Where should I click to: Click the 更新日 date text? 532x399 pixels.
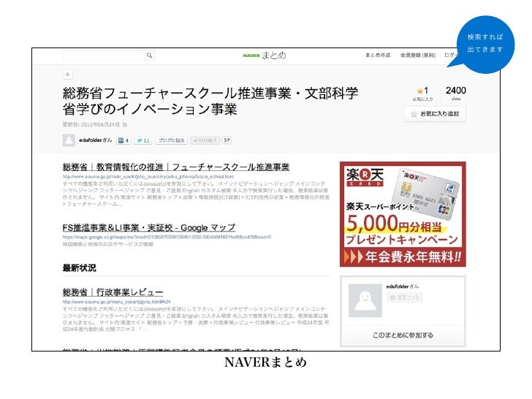[91, 124]
